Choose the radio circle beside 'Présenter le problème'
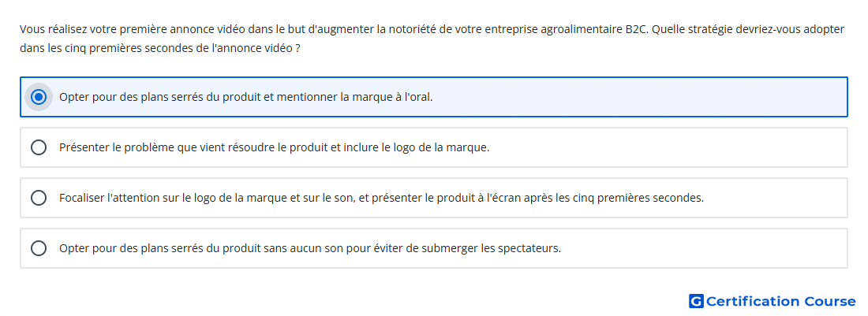The width and height of the screenshot is (868, 316). [x=39, y=147]
